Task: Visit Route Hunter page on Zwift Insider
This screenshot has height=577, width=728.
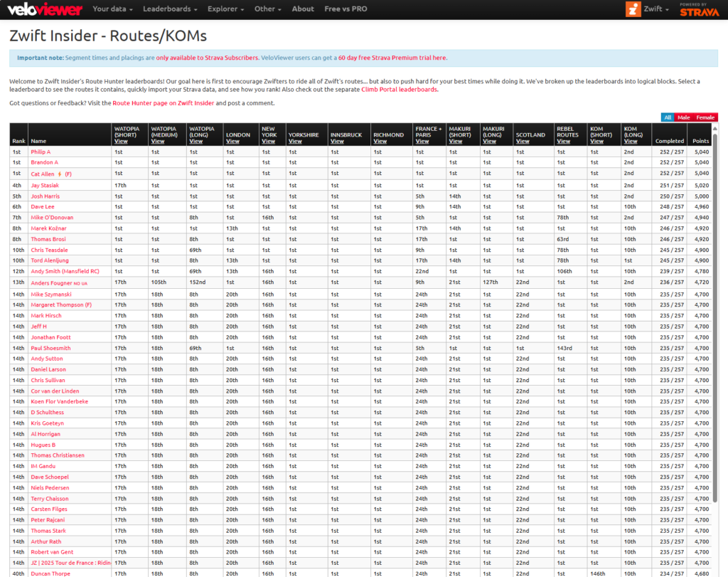Action: pyautogui.click(x=164, y=103)
